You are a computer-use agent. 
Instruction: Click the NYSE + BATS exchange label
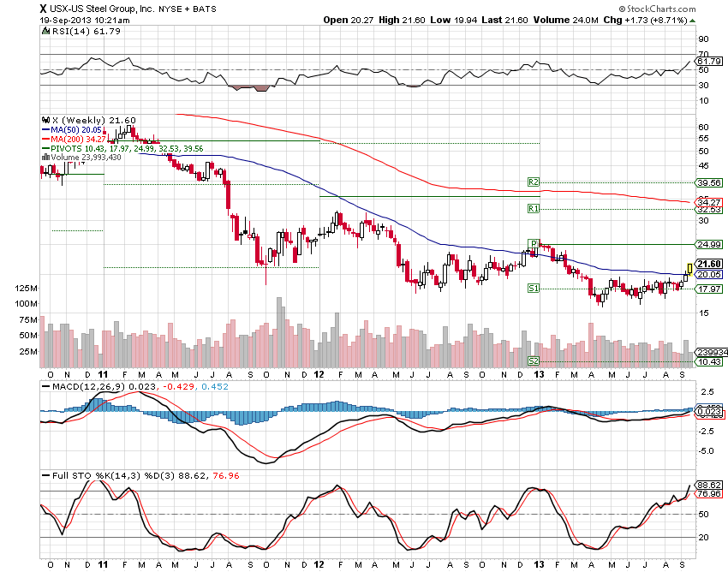187,9
